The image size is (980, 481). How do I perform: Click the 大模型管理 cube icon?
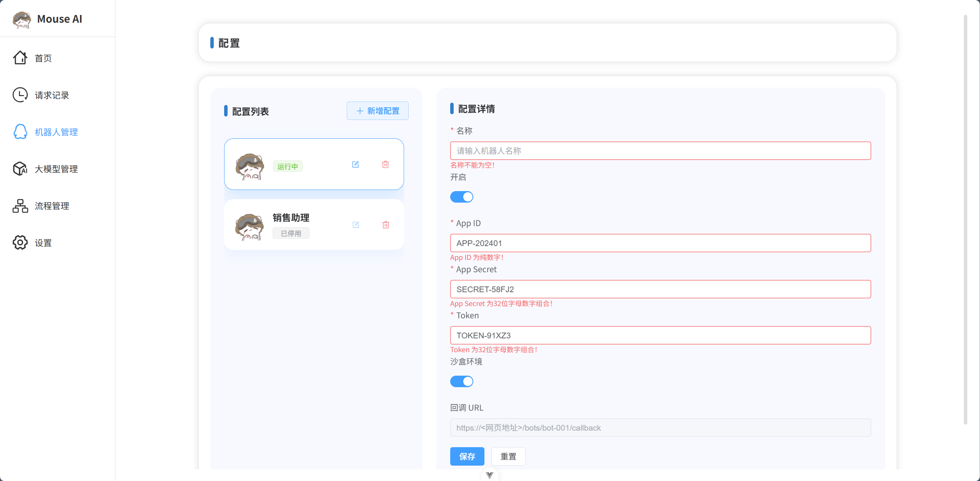[20, 169]
